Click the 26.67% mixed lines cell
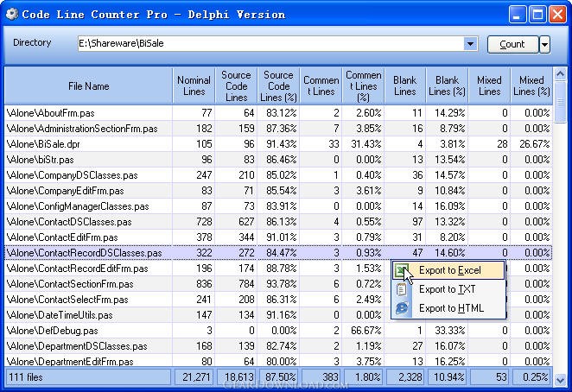This screenshot has width=572, height=392. click(531, 144)
